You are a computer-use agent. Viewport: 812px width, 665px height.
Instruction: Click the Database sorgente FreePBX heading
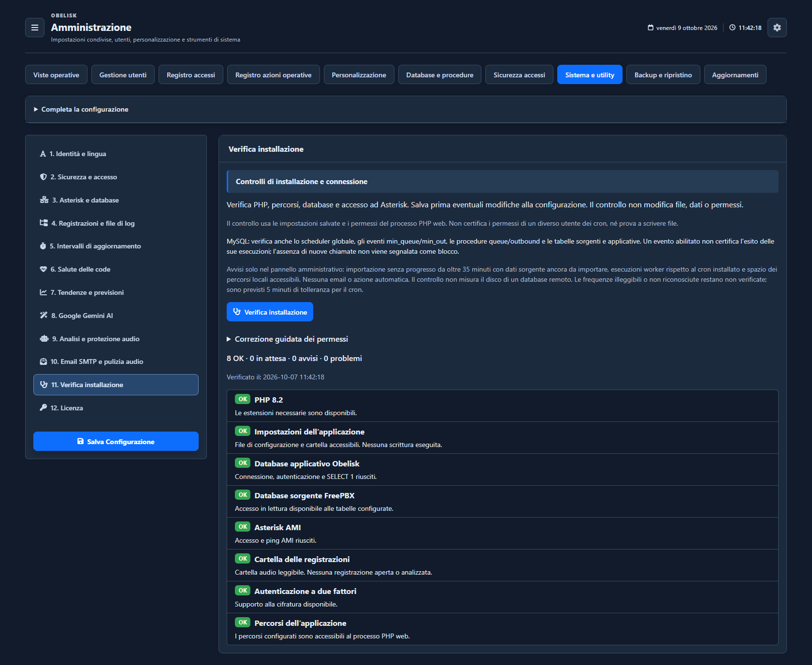click(304, 495)
